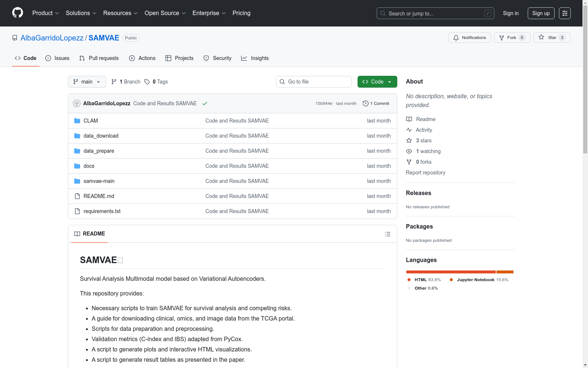The image size is (588, 368).
Task: Click the repository icon beside AlbaGarridoLopezz
Action: 15,38
